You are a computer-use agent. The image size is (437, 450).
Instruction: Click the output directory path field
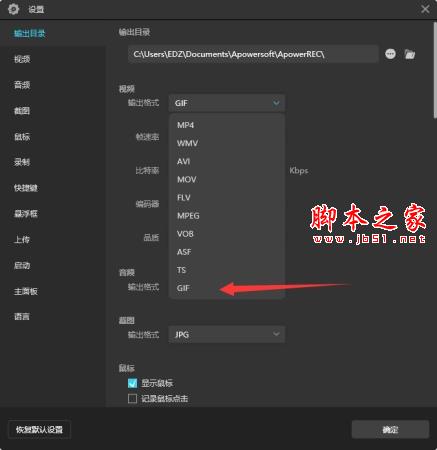(x=253, y=54)
